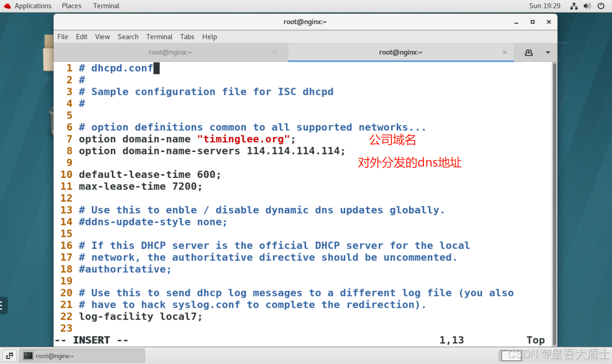Open the Help menu
This screenshot has width=612, height=364.
[210, 36]
